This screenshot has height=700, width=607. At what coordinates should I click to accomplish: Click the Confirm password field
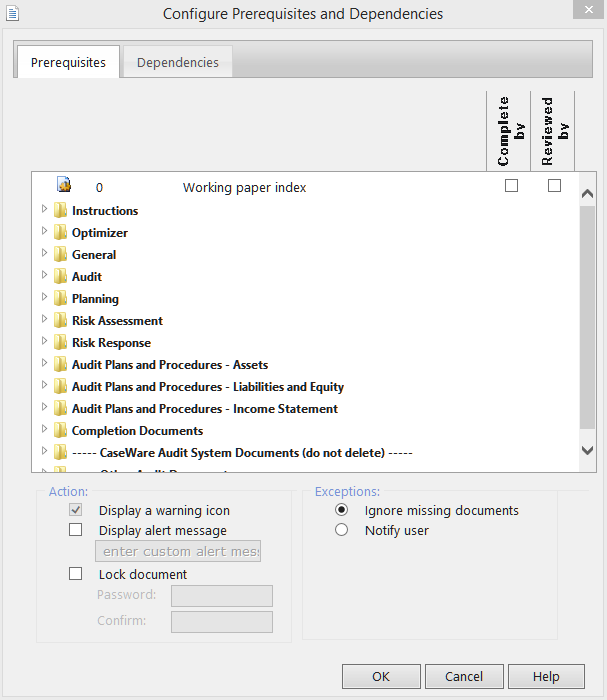coord(222,621)
